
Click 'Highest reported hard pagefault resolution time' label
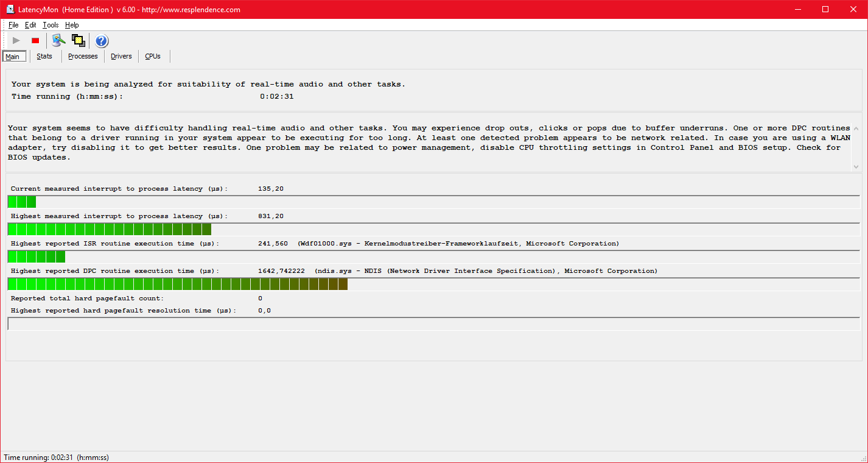coord(124,311)
